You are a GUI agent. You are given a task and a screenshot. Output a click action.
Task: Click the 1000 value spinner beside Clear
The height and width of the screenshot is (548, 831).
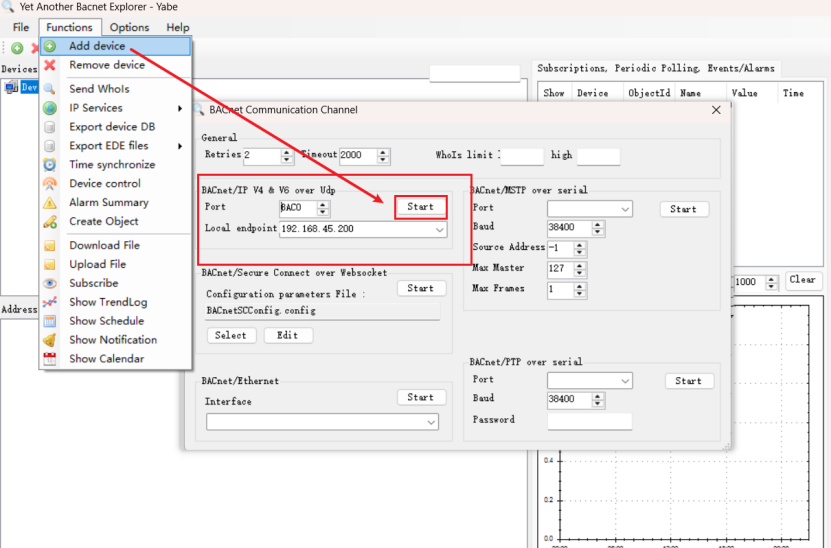(x=772, y=282)
